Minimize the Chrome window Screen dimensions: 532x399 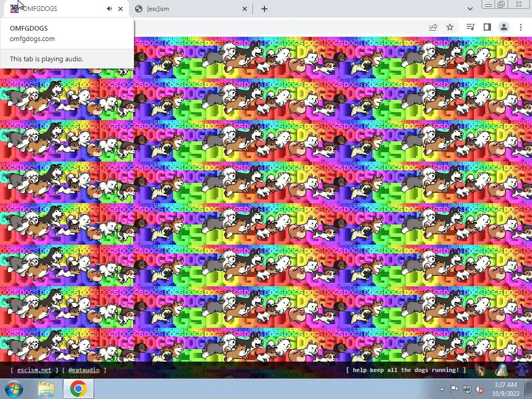pyautogui.click(x=488, y=5)
